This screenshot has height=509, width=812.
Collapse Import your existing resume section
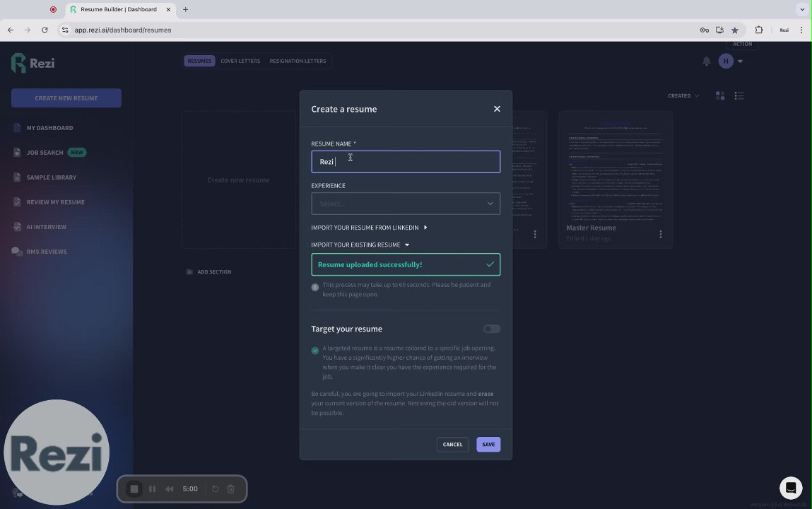pyautogui.click(x=360, y=245)
